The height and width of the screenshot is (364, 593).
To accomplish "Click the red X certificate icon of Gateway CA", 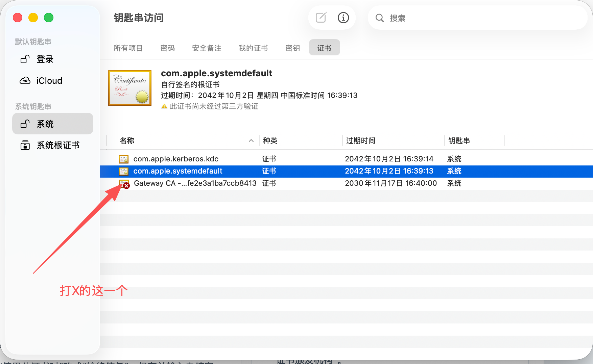I will pos(124,184).
